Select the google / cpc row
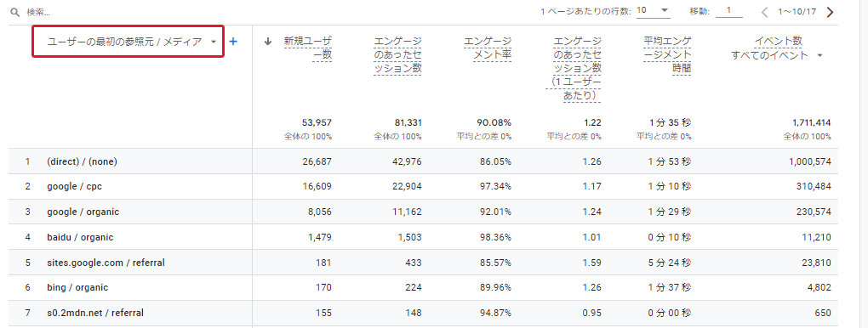This screenshot has width=868, height=328. tap(423, 186)
